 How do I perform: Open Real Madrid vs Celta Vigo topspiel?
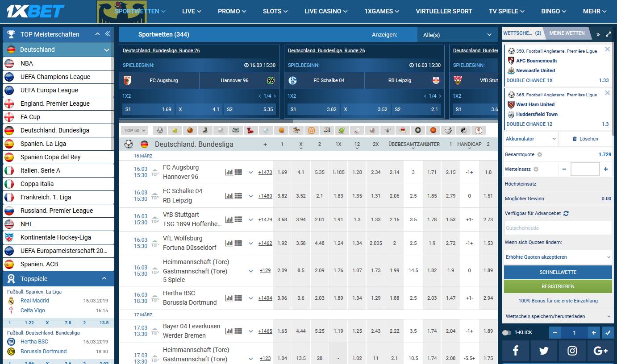pyautogui.click(x=58, y=306)
